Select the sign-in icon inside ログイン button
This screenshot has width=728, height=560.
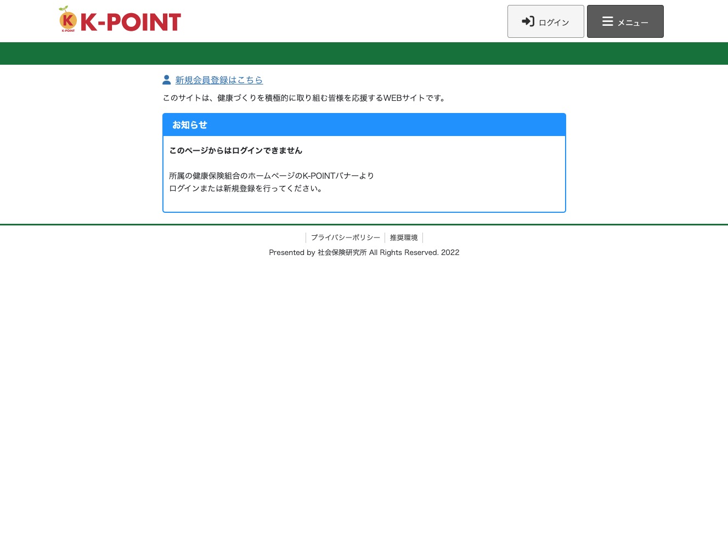pyautogui.click(x=528, y=21)
